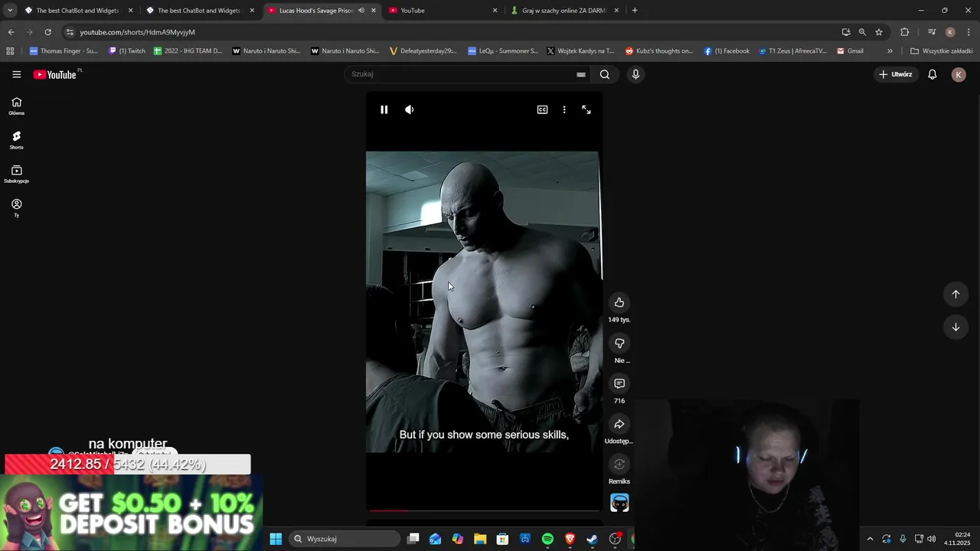Open the YouTube guide hamburger menu

pos(17,74)
